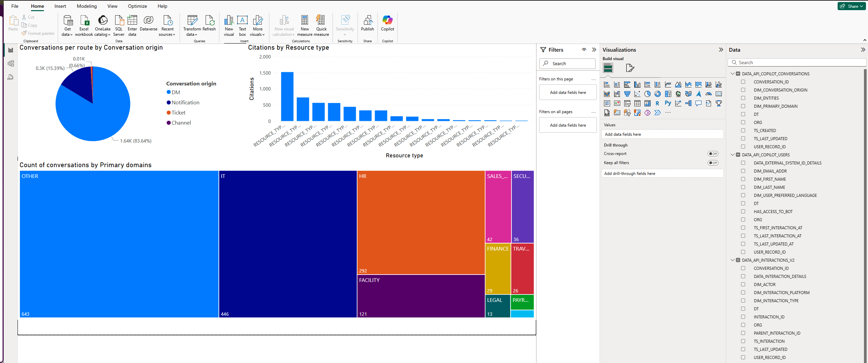This screenshot has height=363, width=868.
Task: Collapse the DATA_API_INTERACTIONS_V2 table
Action: pyautogui.click(x=732, y=260)
